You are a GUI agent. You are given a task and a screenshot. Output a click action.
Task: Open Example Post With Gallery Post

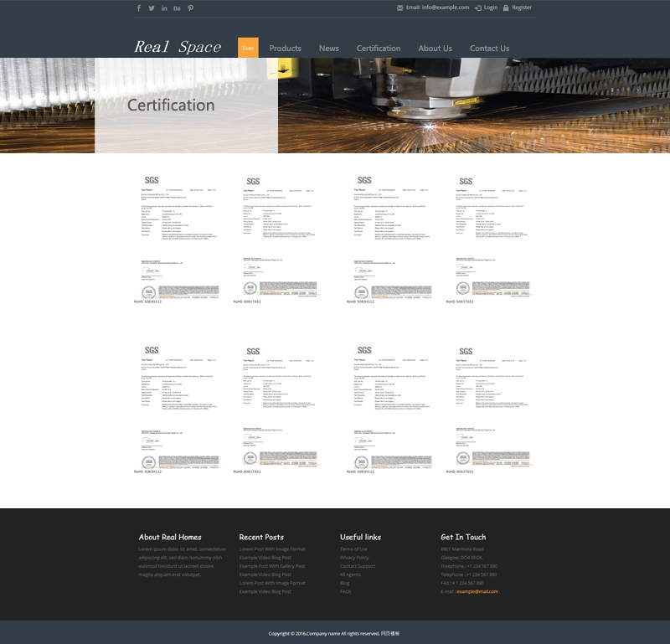[x=272, y=566]
